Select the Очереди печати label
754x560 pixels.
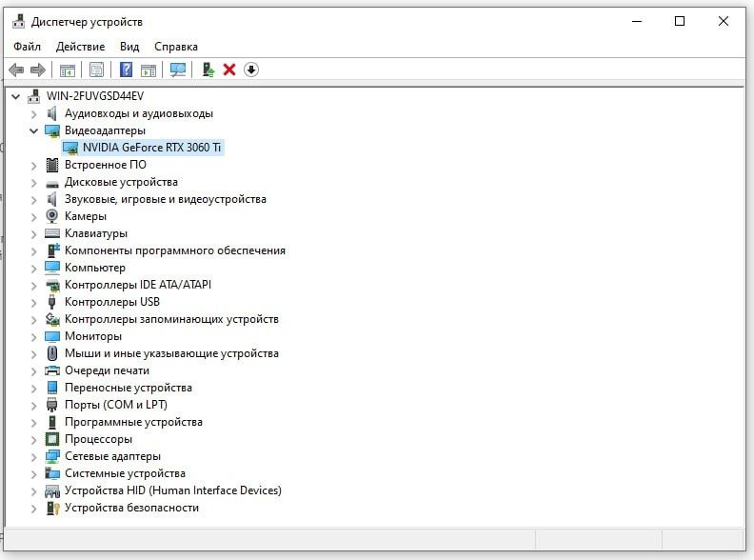pos(107,370)
